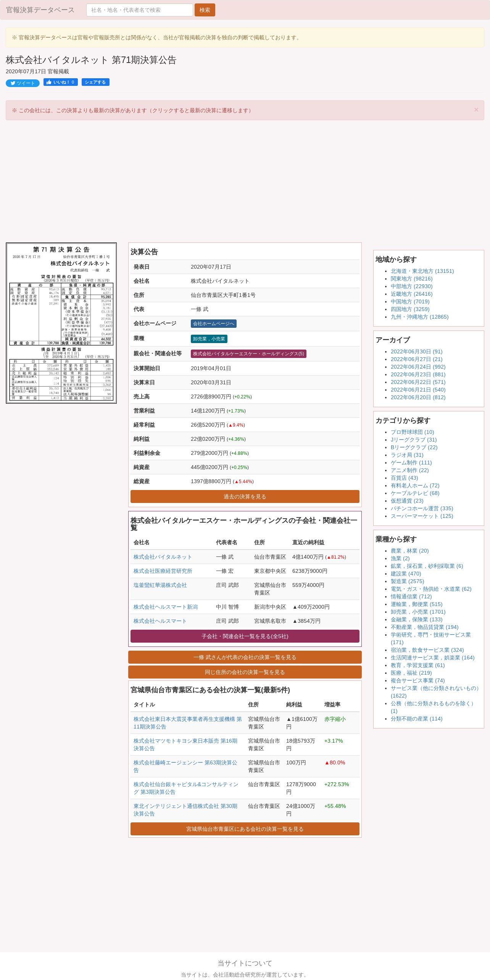Open 株式会社マツモトキヨシ東日本販売 第16期決算公告
490x980 pixels.
pyautogui.click(x=185, y=745)
